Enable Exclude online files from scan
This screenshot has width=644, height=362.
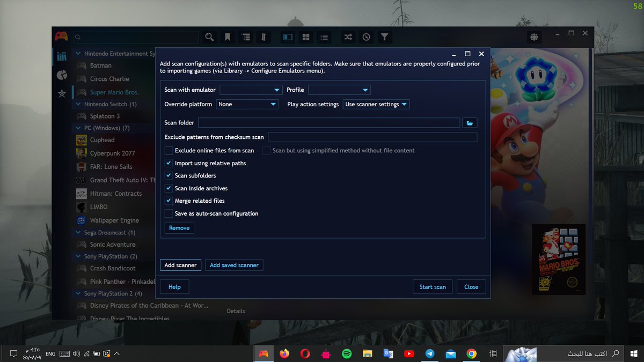coord(169,151)
